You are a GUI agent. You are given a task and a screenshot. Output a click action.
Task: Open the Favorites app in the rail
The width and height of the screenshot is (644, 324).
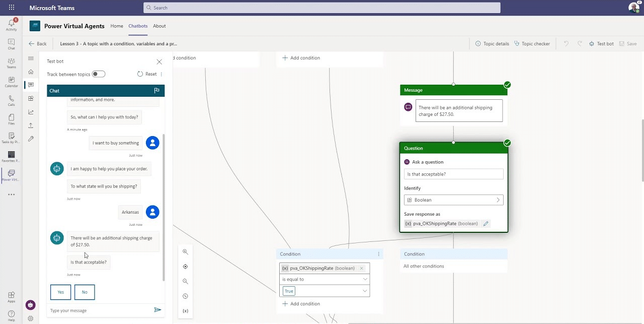point(11,157)
